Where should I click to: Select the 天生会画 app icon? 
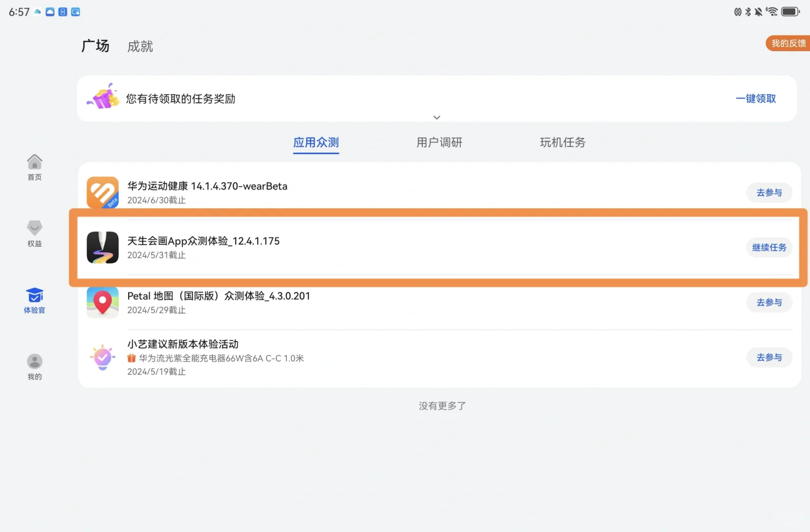point(102,248)
